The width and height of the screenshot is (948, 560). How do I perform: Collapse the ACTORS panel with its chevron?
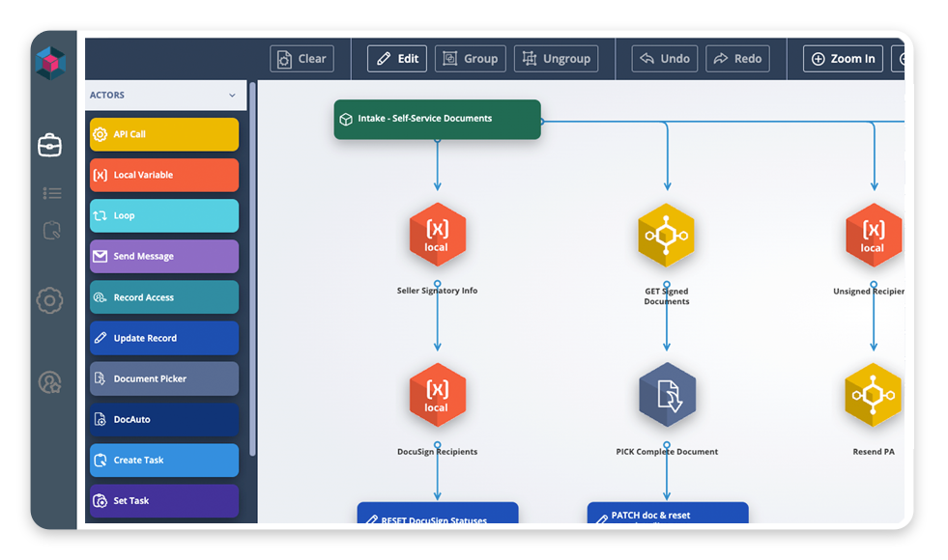(x=231, y=96)
